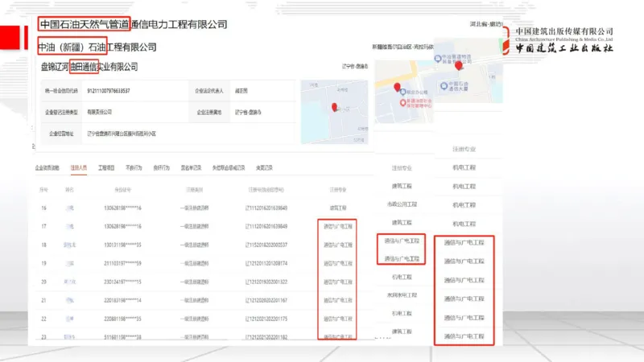Open the 良好行为 tab
Viewport: 644px width, 362px height.
coord(162,168)
